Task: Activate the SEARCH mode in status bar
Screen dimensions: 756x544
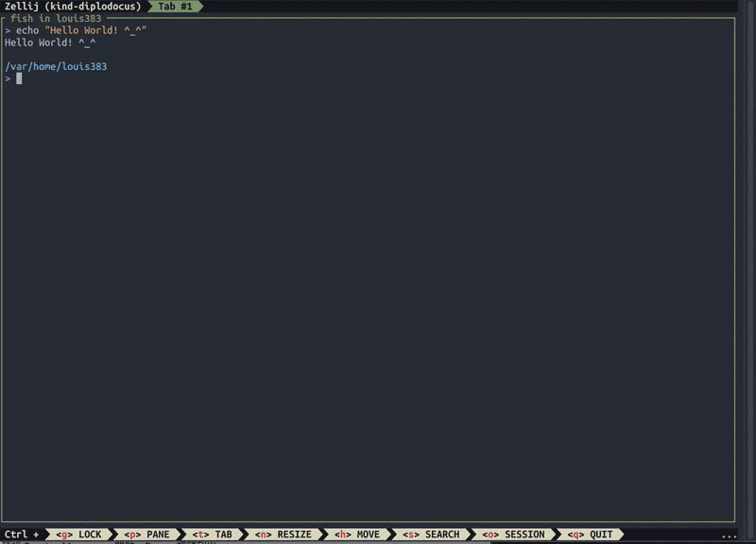Action: (x=431, y=535)
